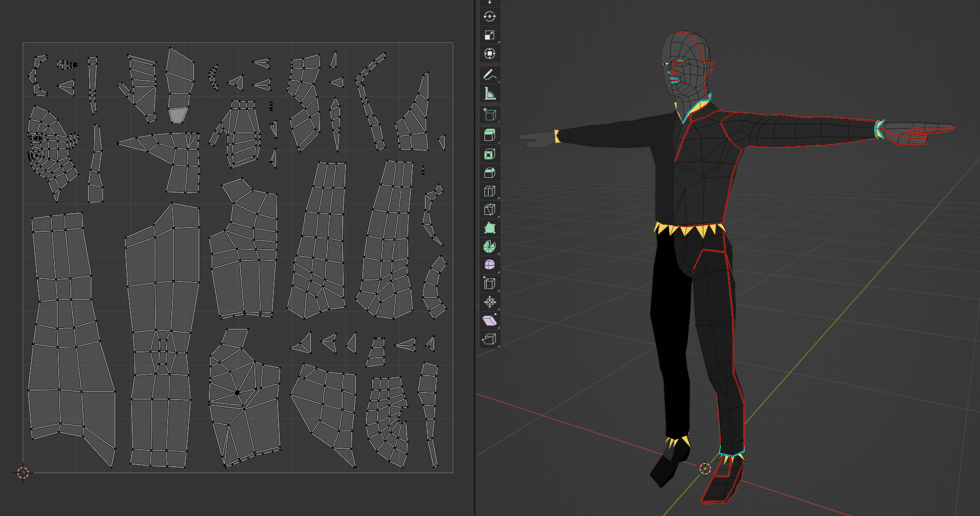Select the Shear tool

click(490, 321)
